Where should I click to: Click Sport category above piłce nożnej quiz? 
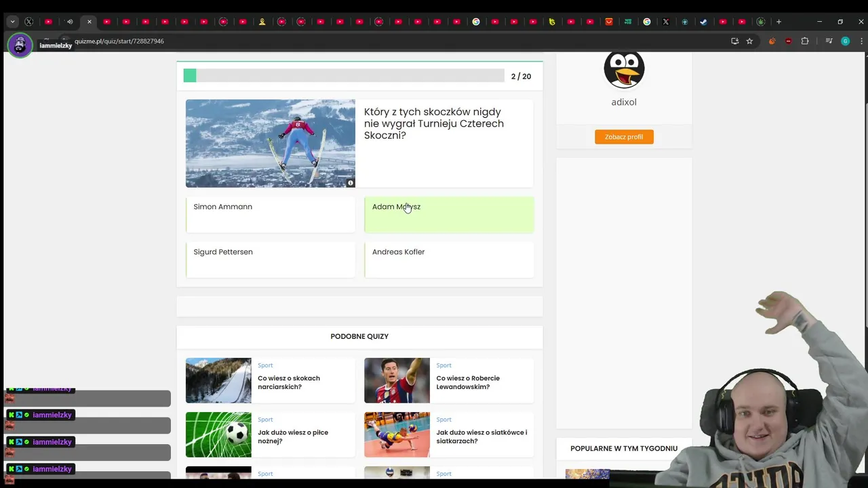pyautogui.click(x=265, y=420)
